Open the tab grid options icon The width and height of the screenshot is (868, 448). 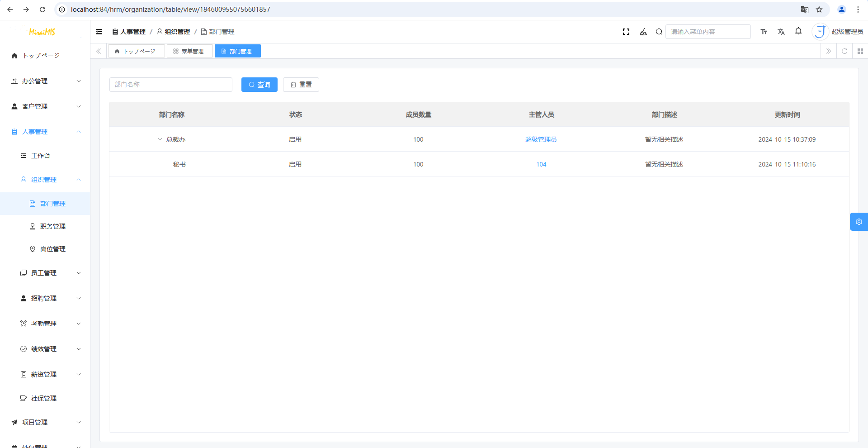(x=860, y=51)
